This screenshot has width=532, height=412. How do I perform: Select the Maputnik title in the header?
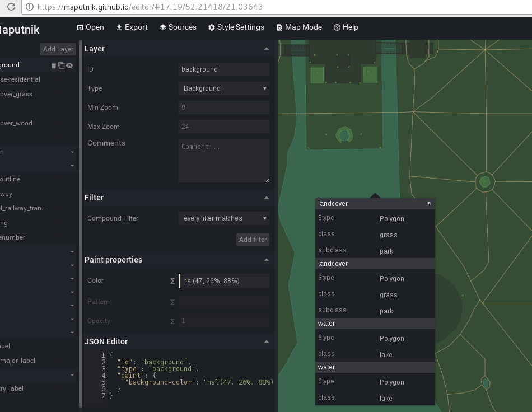coord(18,30)
